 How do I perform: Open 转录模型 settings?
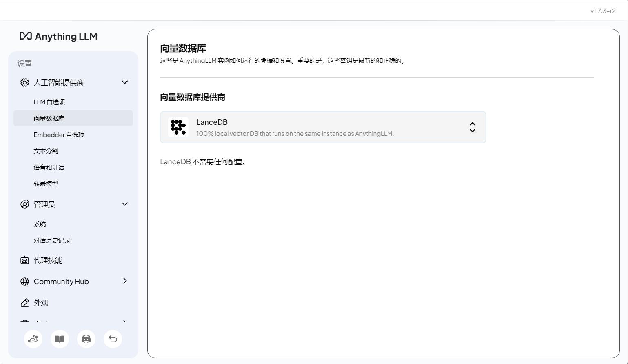(x=46, y=184)
